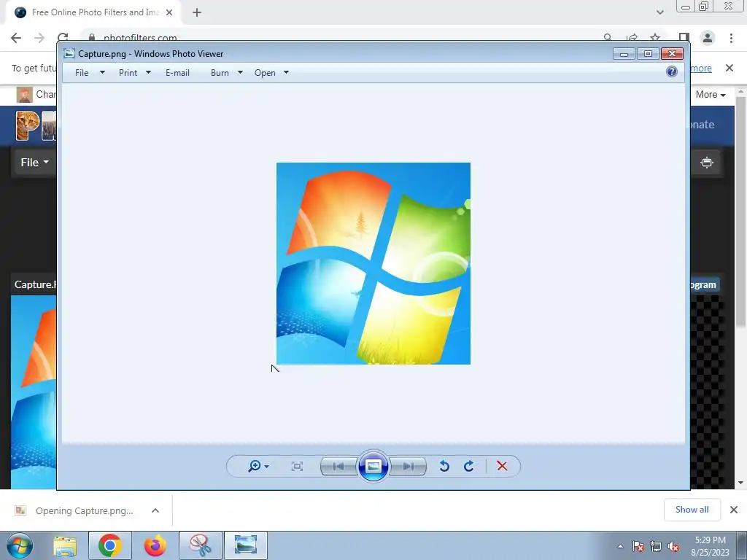
Task: Rotate the image counterclockwise
Action: coord(444,466)
